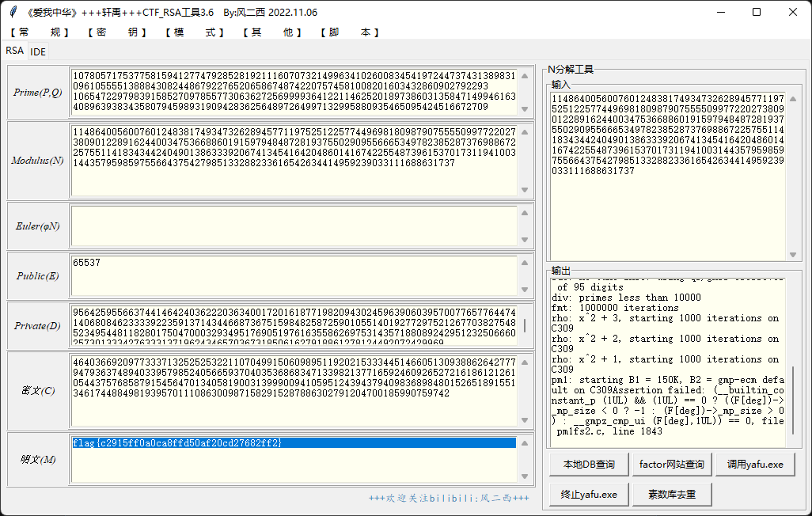This screenshot has width=812, height=516.
Task: Click the 素数库去重 button
Action: pyautogui.click(x=672, y=495)
